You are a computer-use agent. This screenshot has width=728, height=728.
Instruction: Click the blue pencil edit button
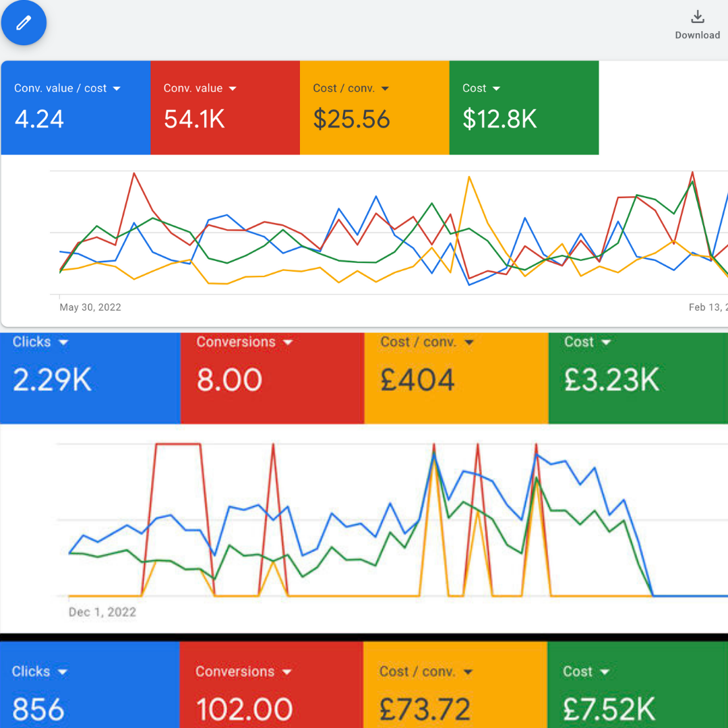(x=24, y=22)
